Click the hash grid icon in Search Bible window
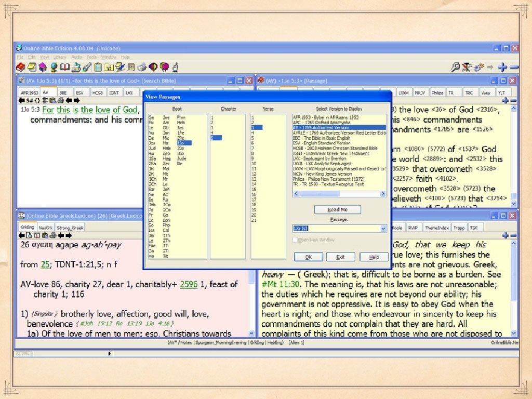The width and height of the screenshot is (532, 399). pyautogui.click(x=45, y=100)
